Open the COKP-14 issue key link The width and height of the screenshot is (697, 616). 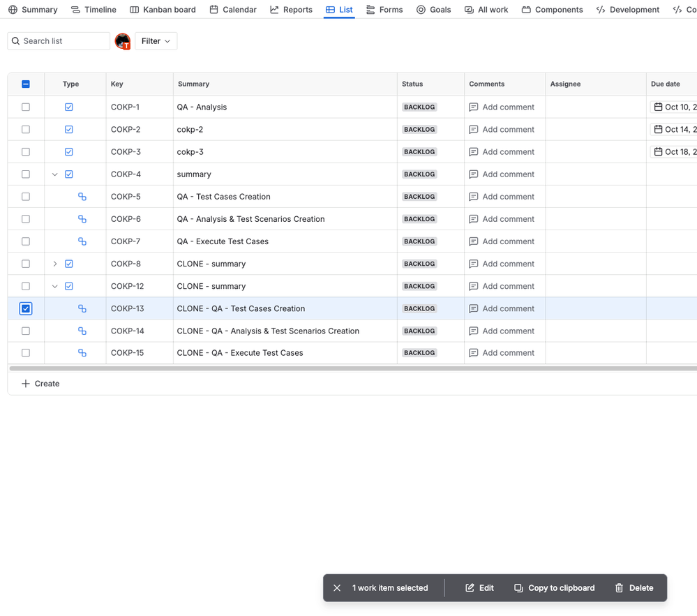click(x=128, y=331)
